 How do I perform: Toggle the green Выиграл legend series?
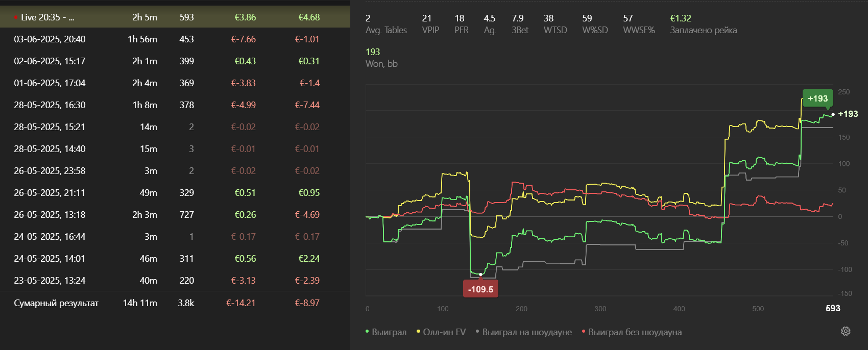click(386, 332)
